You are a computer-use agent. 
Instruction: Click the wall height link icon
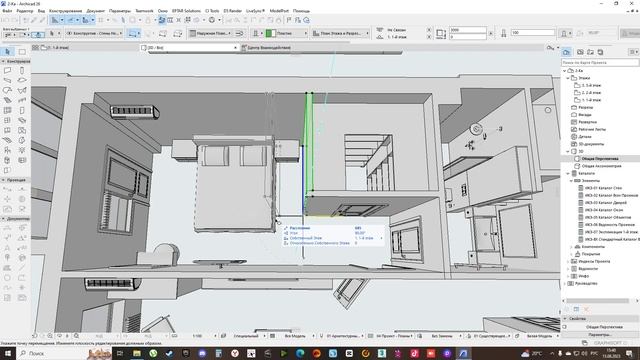[440, 33]
